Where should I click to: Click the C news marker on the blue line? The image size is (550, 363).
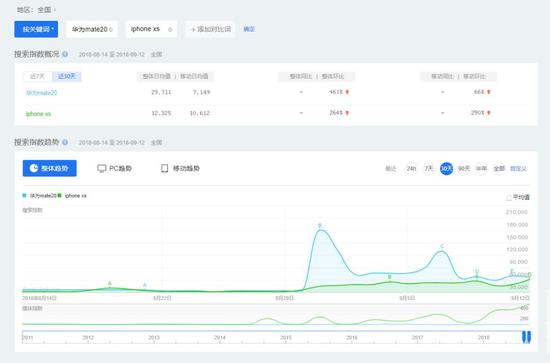[x=442, y=247]
